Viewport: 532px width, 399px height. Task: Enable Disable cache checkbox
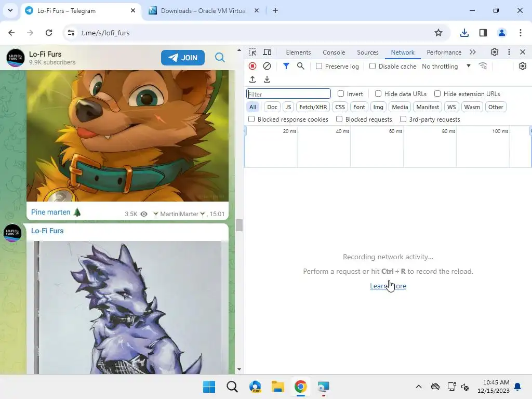[373, 66]
